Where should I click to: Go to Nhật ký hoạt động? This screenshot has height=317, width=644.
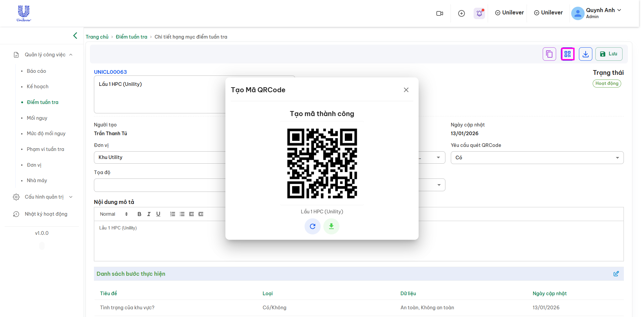pos(46,214)
